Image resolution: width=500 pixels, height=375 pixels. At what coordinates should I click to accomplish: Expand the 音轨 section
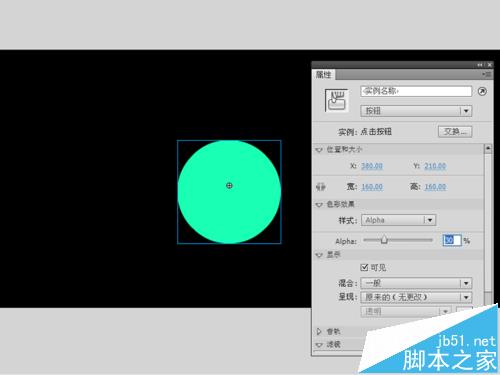[x=319, y=331]
